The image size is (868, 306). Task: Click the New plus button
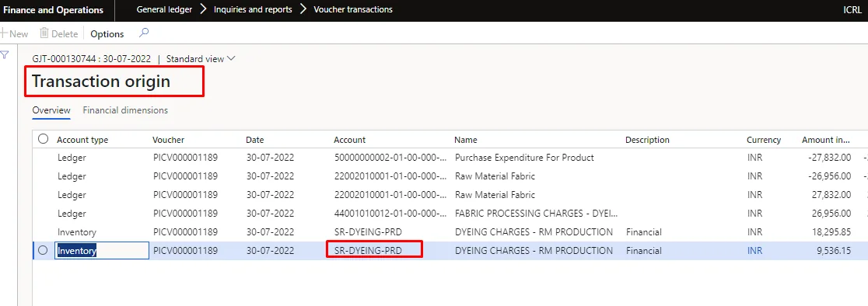[15, 33]
